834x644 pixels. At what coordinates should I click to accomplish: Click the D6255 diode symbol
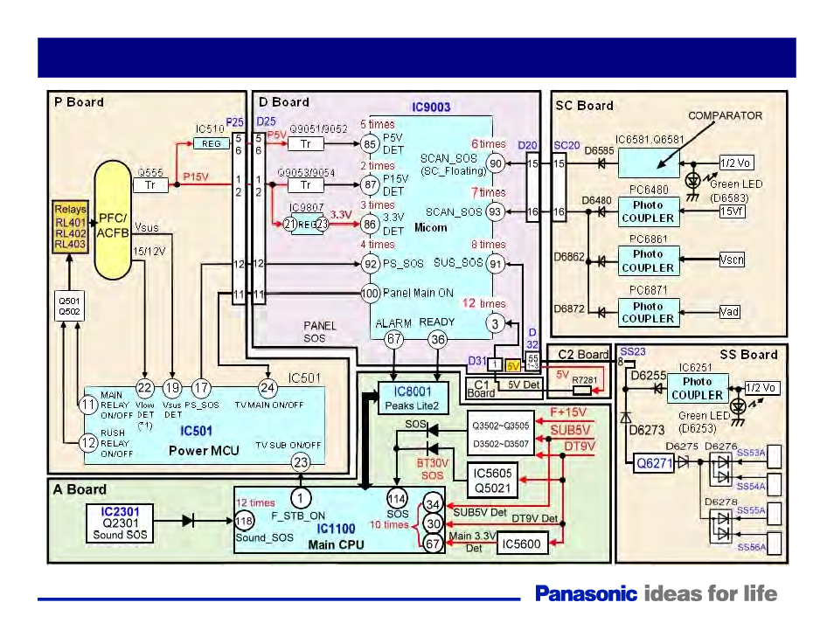[659, 389]
